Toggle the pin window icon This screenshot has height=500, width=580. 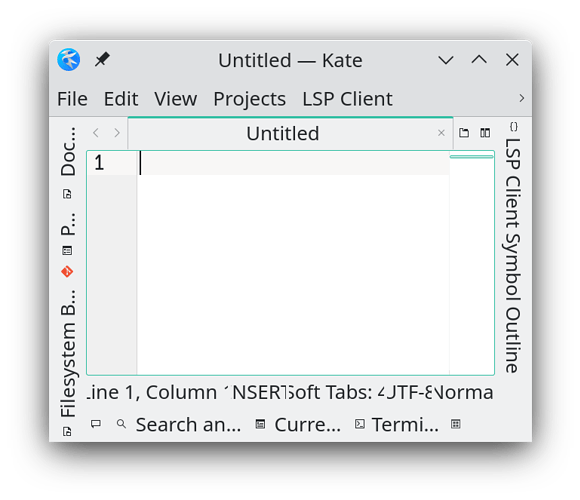pyautogui.click(x=102, y=60)
